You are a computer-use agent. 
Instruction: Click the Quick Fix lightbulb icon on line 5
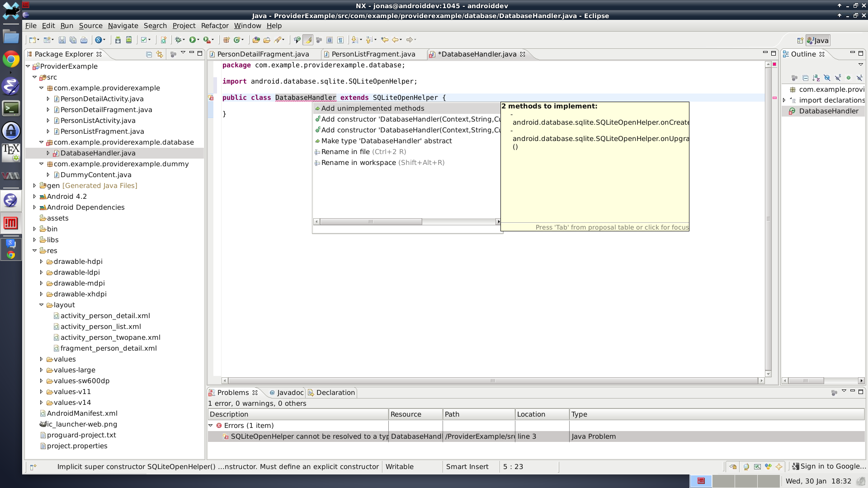[211, 97]
